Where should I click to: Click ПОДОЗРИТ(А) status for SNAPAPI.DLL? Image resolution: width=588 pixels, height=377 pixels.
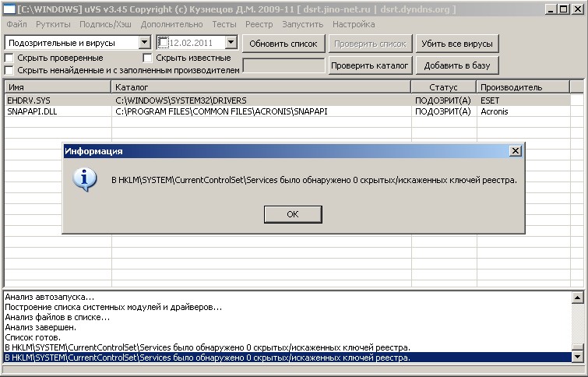tap(443, 111)
